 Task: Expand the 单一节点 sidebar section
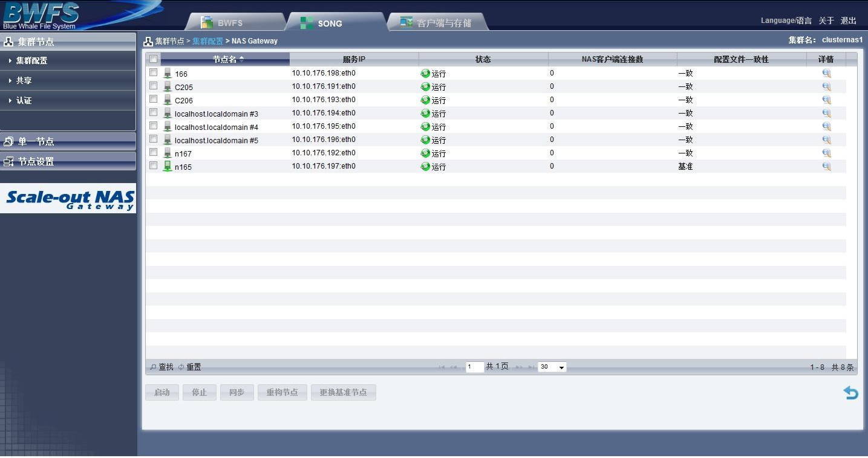pyautogui.click(x=68, y=141)
